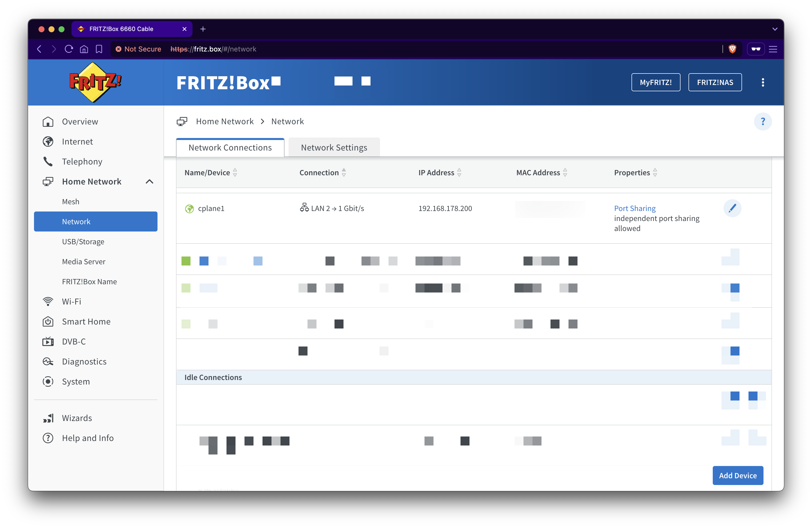The image size is (812, 528).
Task: Click the browser home icon
Action: coord(83,49)
